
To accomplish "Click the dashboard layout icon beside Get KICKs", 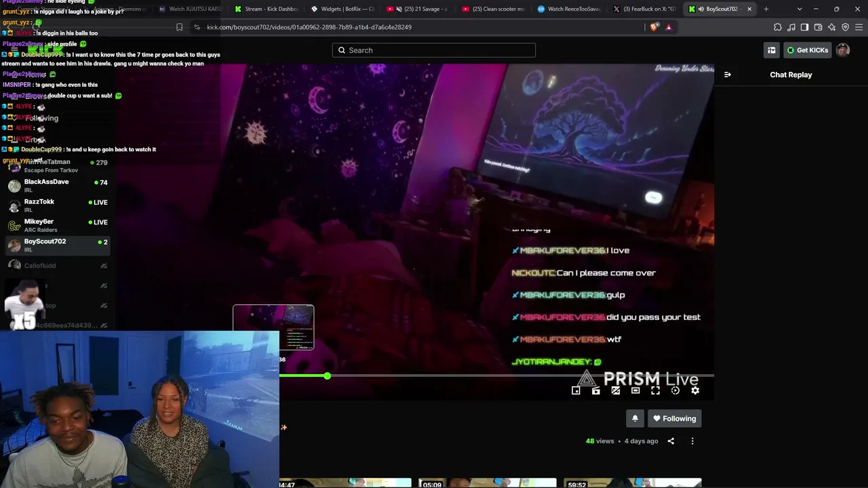I will [772, 50].
